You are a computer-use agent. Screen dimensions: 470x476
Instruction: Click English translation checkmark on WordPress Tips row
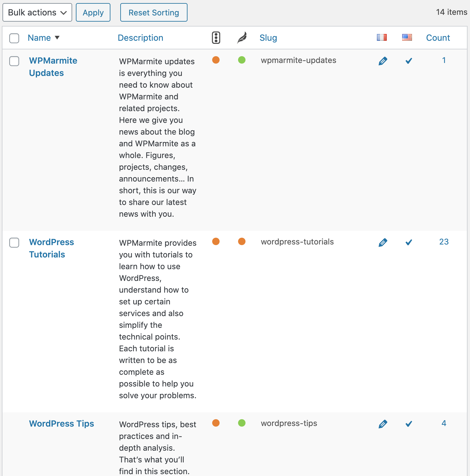coord(408,424)
